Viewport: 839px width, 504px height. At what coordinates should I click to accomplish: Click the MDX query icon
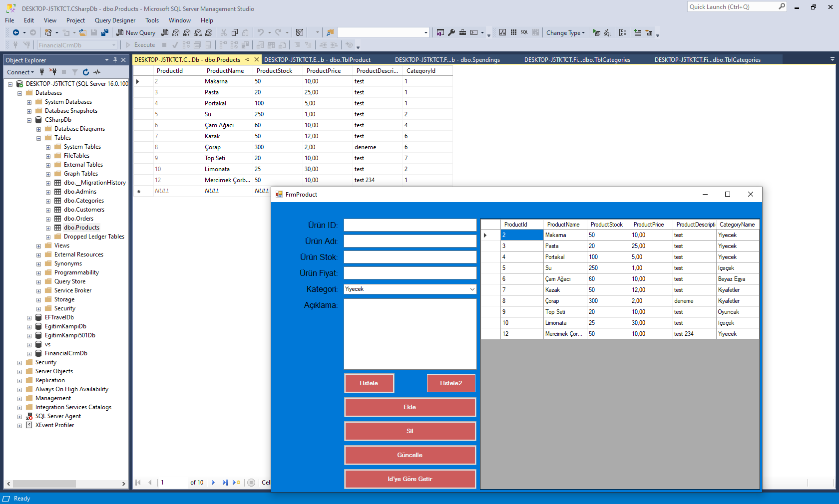(x=176, y=32)
